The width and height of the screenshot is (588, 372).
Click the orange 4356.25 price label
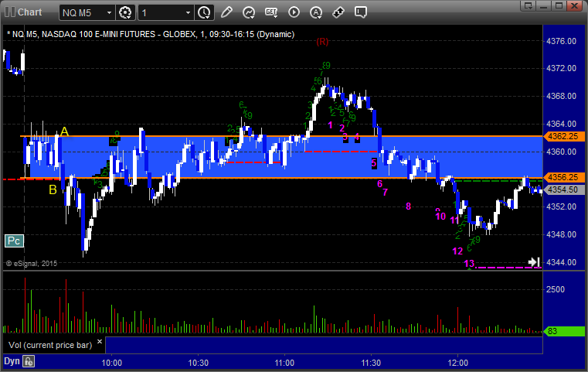coord(563,177)
